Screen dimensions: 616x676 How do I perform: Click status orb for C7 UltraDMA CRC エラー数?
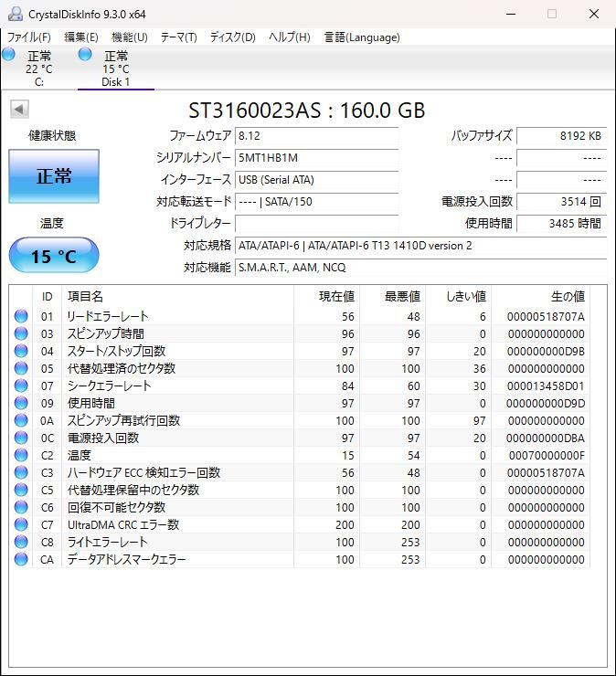(x=21, y=524)
